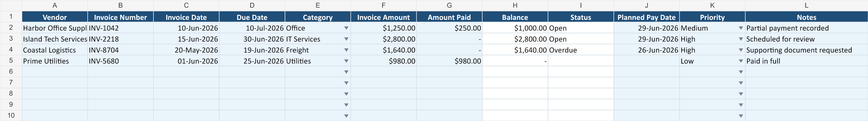Select column F header
This screenshot has width=868, height=121.
click(383, 5)
